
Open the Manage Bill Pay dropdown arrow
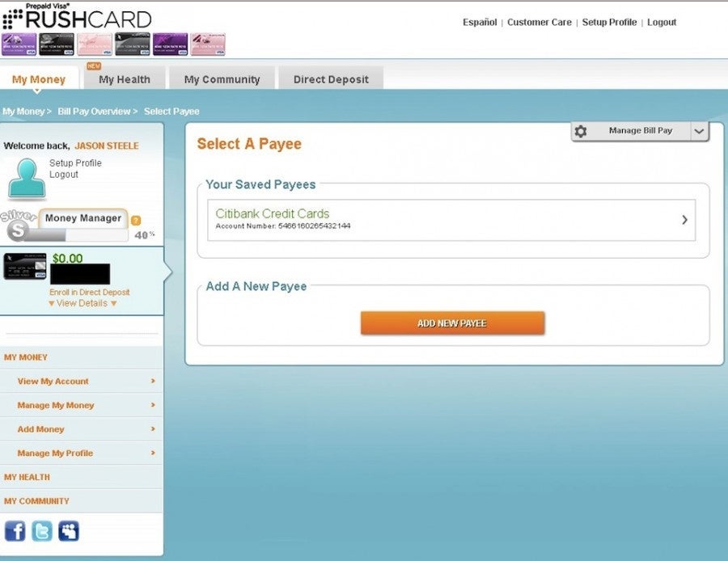tap(699, 131)
